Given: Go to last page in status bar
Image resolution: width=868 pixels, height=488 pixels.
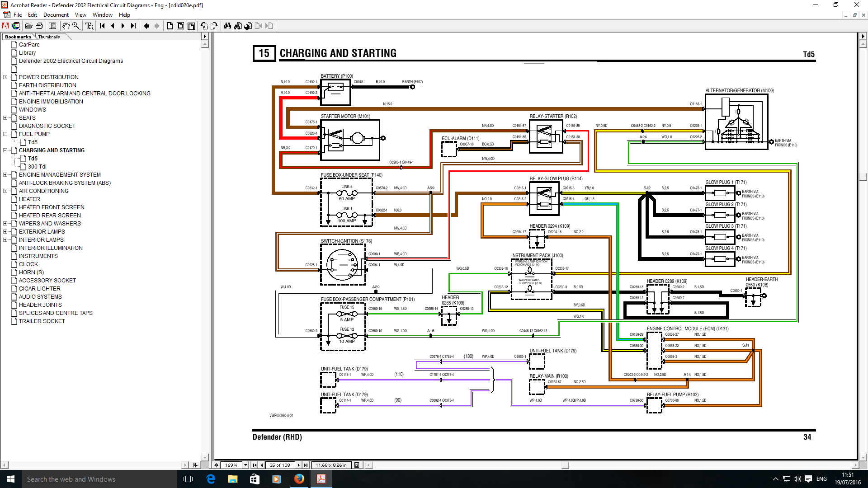Looking at the screenshot, I should coord(306,465).
